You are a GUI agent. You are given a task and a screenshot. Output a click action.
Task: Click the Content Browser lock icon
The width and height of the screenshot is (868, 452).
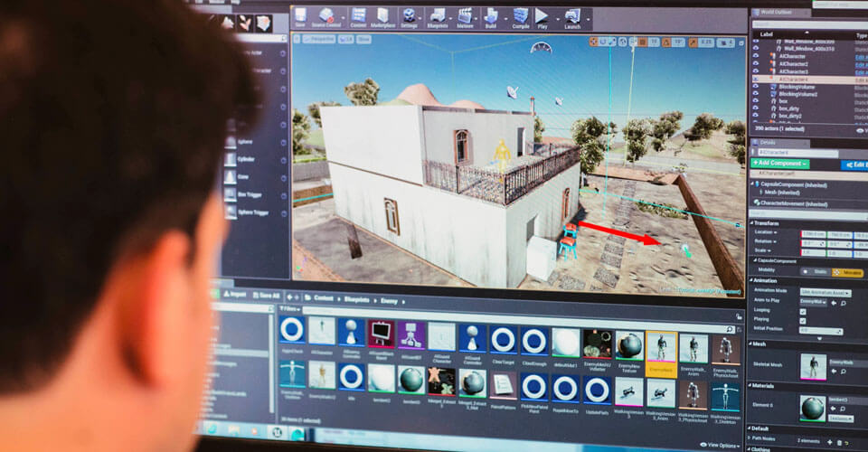point(739,317)
